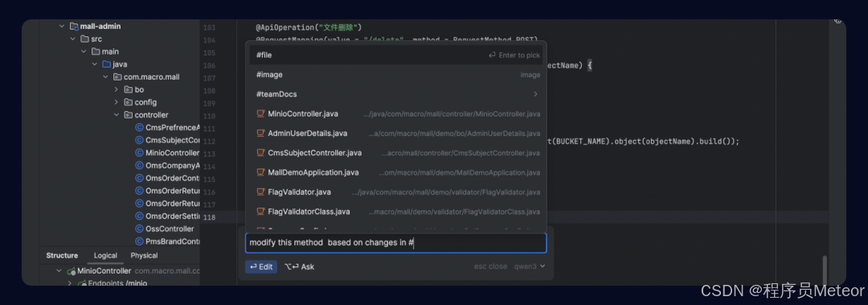Viewport: 868px width, 305px height.
Task: Collapse MinioController node in Structure panel
Action: tap(59, 271)
